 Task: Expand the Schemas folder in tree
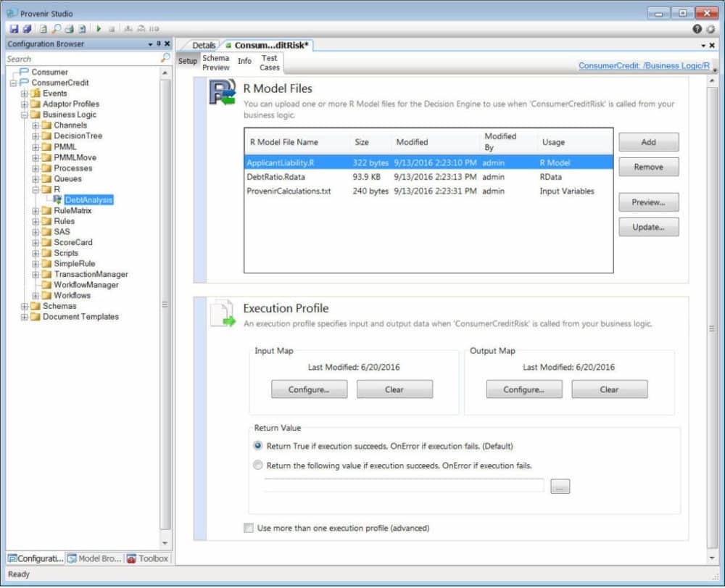25,307
